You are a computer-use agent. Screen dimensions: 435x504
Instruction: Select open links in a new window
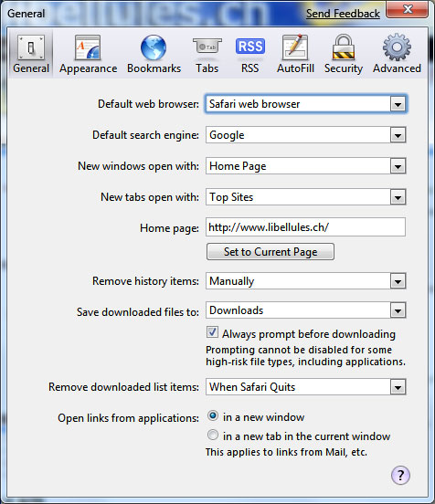pos(213,416)
